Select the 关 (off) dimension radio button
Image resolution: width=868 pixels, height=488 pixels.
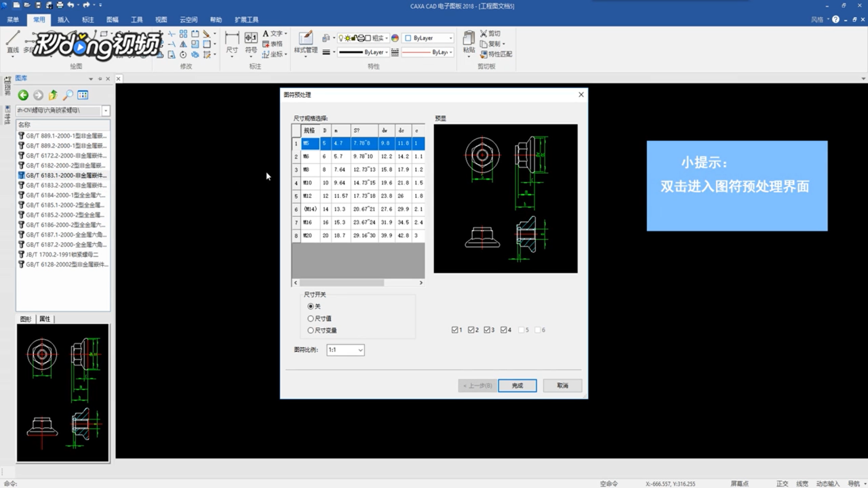311,306
